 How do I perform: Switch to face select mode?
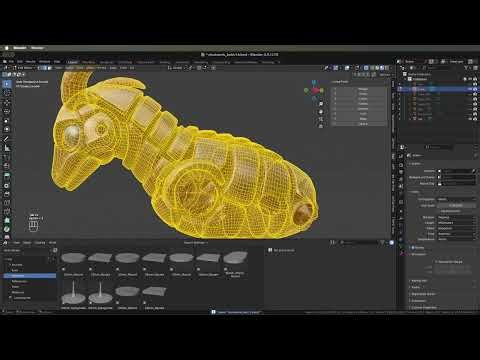coord(49,68)
